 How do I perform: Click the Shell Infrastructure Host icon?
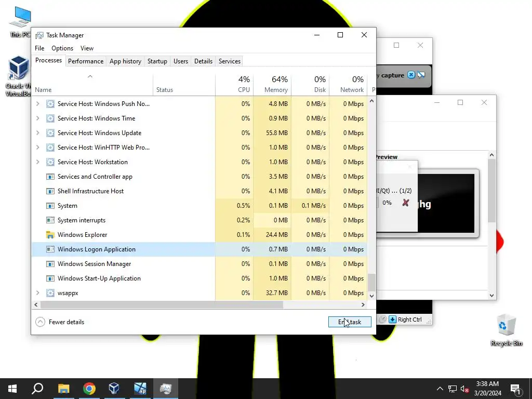(50, 191)
